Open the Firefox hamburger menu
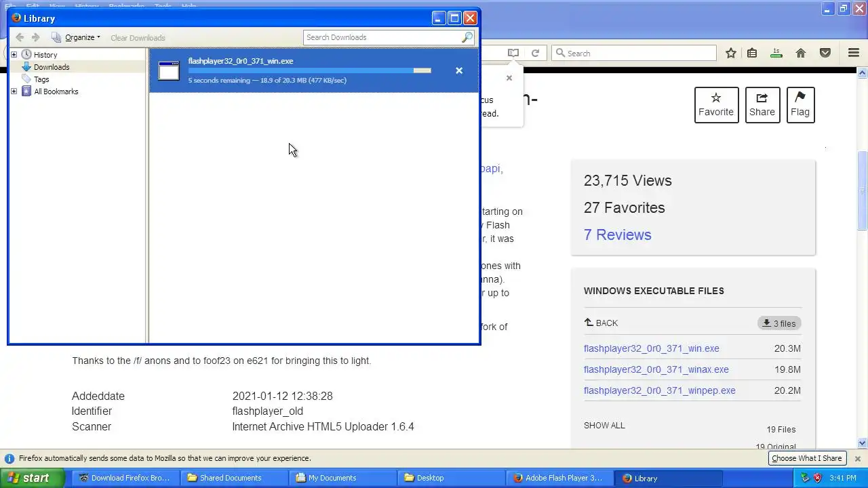Screen dimensions: 868x488 [x=854, y=53]
